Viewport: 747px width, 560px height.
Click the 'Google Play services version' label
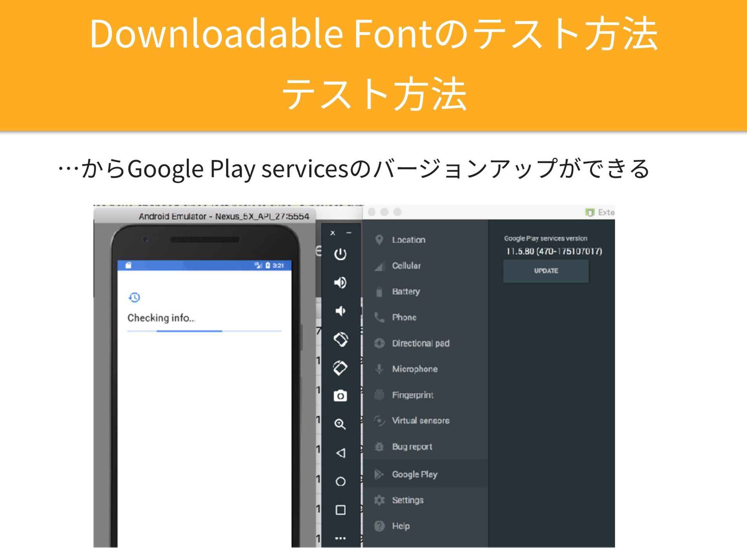545,238
